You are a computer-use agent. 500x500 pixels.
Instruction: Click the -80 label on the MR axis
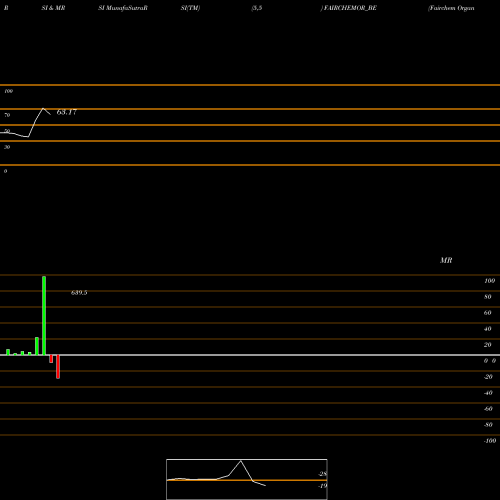click(488, 425)
